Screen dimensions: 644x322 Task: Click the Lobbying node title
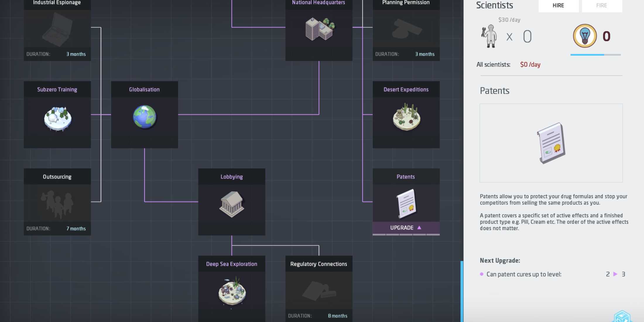click(232, 177)
